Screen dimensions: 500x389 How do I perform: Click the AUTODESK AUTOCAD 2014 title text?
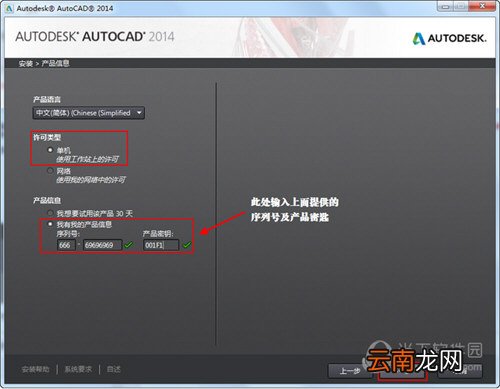pos(95,37)
